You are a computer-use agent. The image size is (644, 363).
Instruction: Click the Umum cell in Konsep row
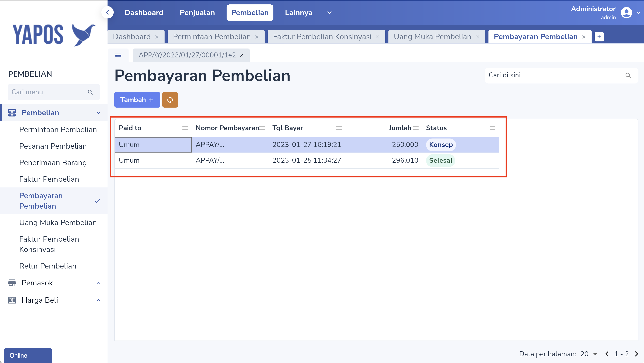(153, 145)
